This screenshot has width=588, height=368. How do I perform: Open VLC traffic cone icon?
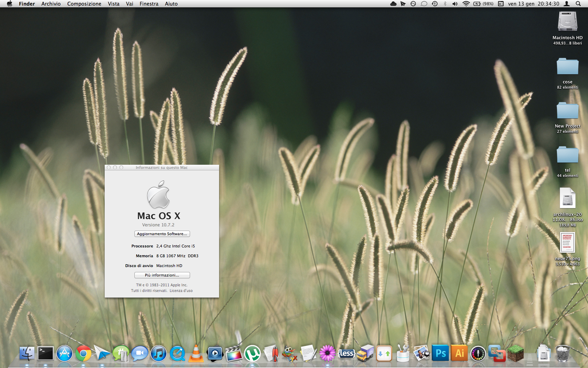[x=196, y=353]
